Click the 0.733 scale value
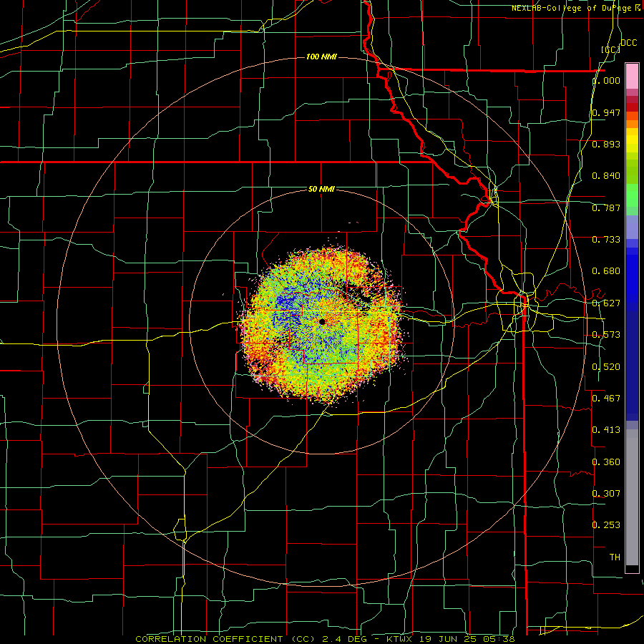This screenshot has width=644, height=644. [606, 240]
